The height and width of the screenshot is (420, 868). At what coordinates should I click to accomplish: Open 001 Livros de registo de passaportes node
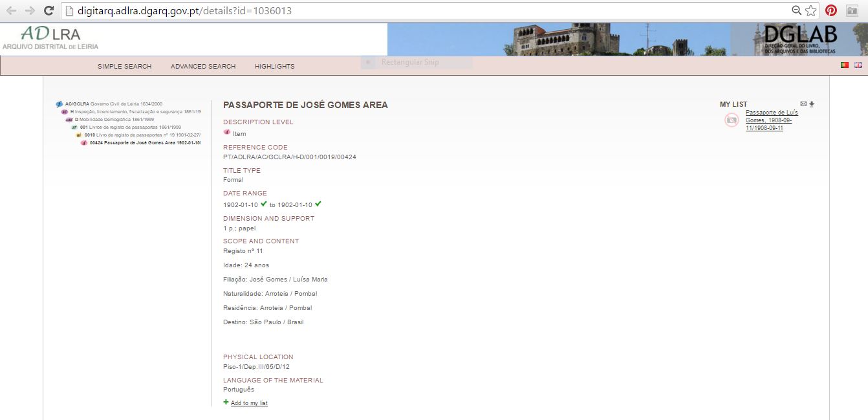pyautogui.click(x=130, y=127)
